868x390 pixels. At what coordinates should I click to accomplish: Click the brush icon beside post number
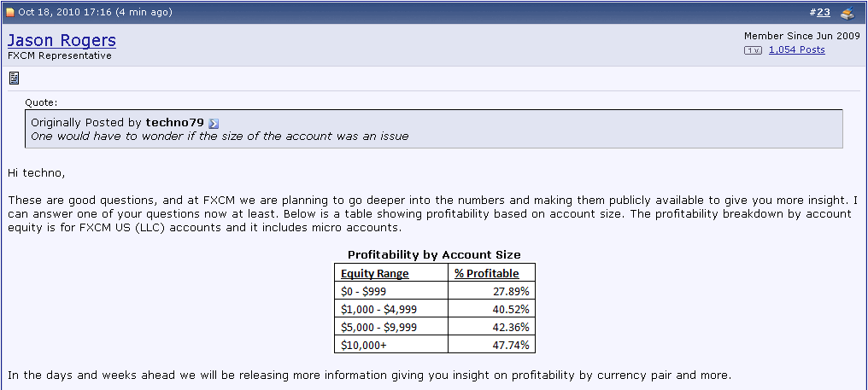pos(847,13)
